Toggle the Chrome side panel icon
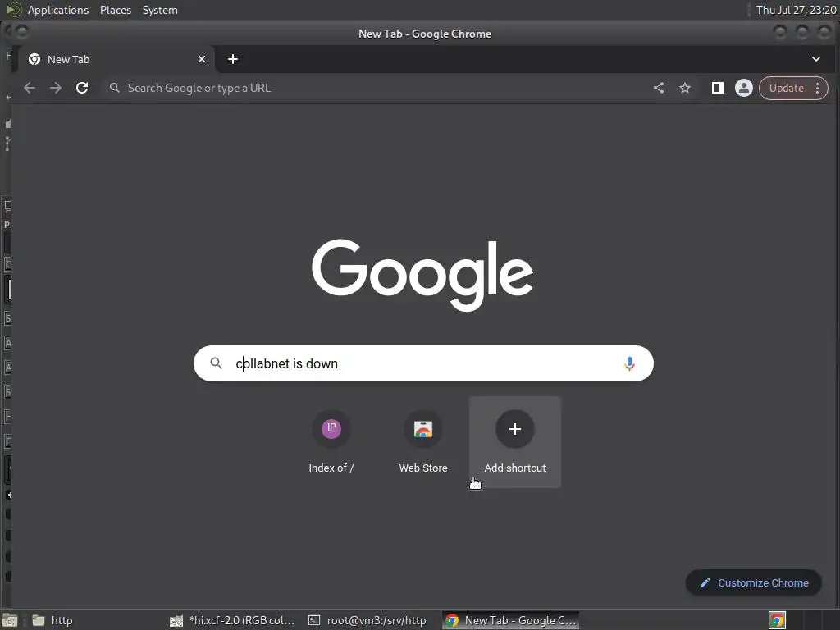This screenshot has height=630, width=840. [x=717, y=88]
